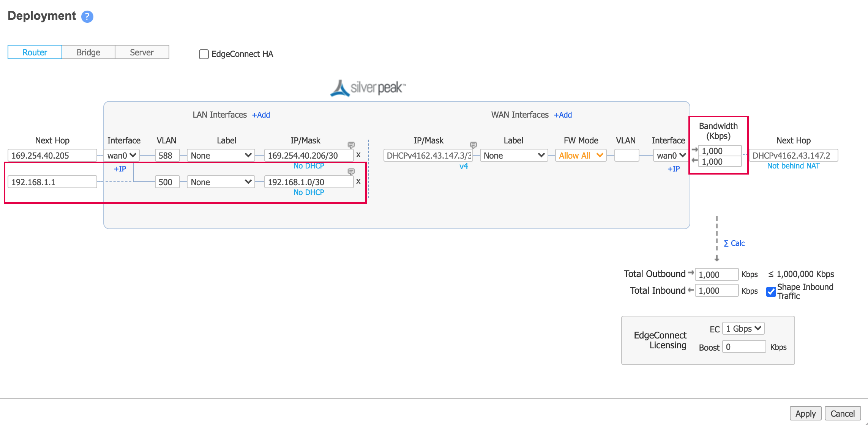Switch to the Server deployment mode tab
868x425 pixels.
tap(141, 52)
